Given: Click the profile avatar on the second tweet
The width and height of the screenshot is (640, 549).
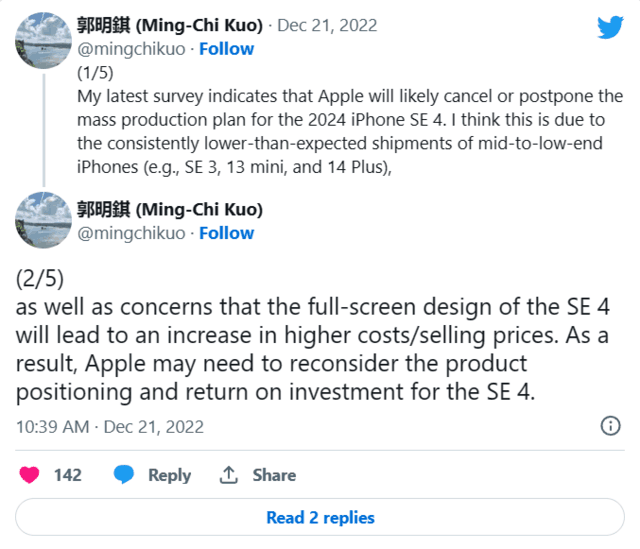Looking at the screenshot, I should click(42, 221).
